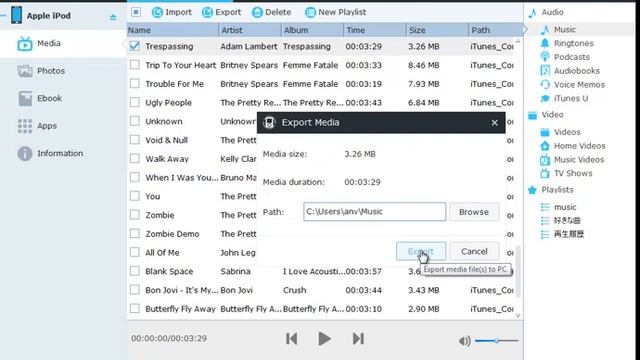
Task: Check the Walk Away checkbox
Action: [135, 159]
